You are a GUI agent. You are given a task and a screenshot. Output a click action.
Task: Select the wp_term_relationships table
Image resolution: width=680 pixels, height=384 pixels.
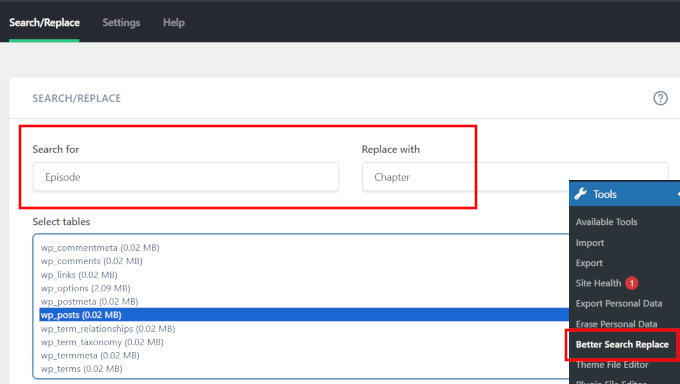click(x=108, y=329)
